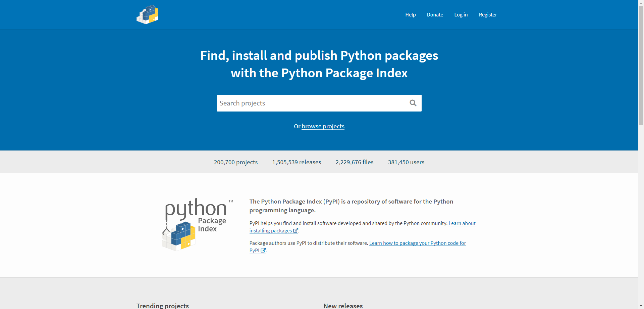This screenshot has width=644, height=309.
Task: Click the large Python Package Index logo
Action: tap(196, 224)
